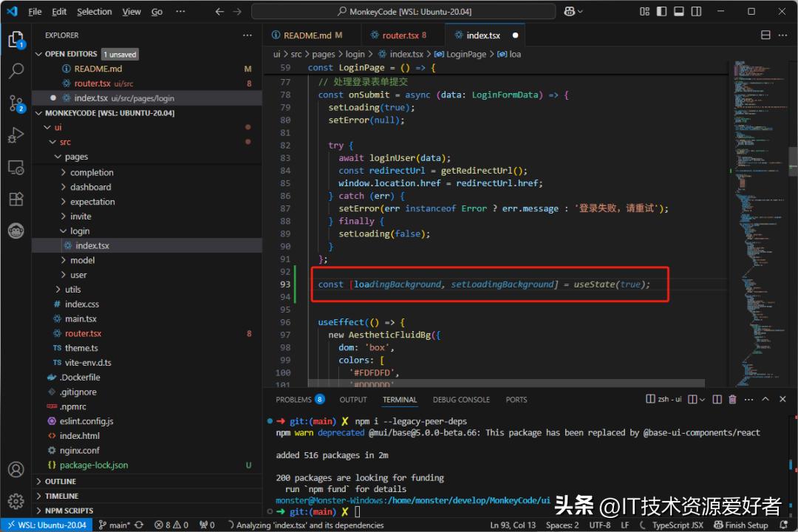Open the Source Control view
Screen dimensions: 798x532
pos(16,104)
